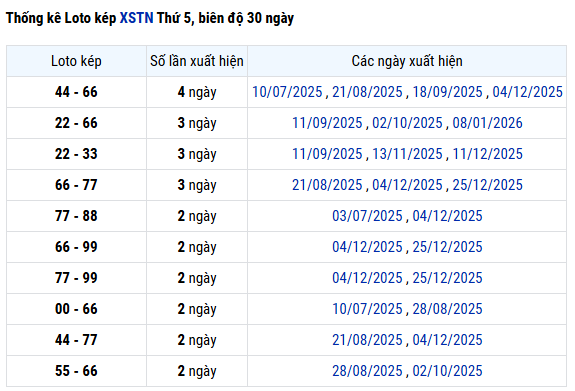
Task: Open date 11/12/2025 in the 22 - 33 row
Action: pyautogui.click(x=487, y=154)
